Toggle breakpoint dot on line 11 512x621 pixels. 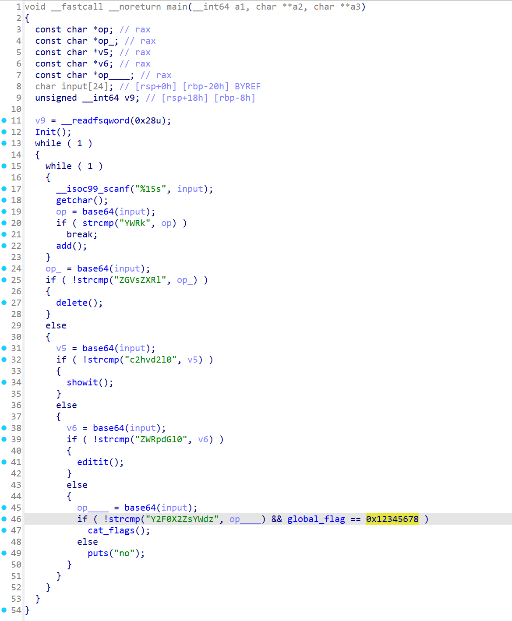coord(4,120)
